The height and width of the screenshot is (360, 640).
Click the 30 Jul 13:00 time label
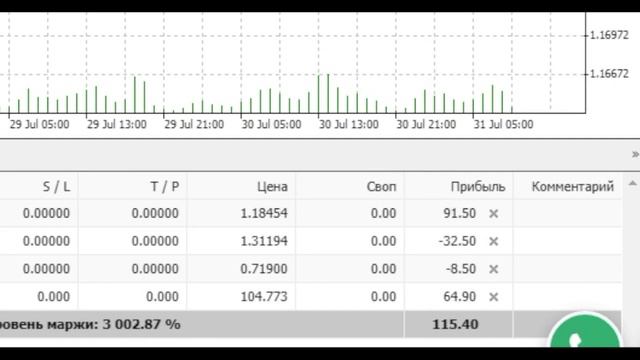(349, 124)
